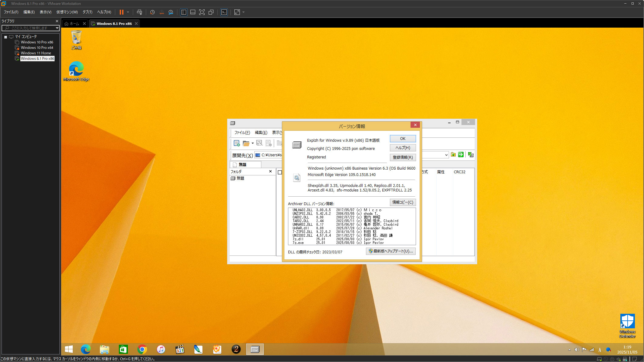This screenshot has width=644, height=362.
Task: Collapse the マイ コンピュータ tree node
Action: click(5, 37)
